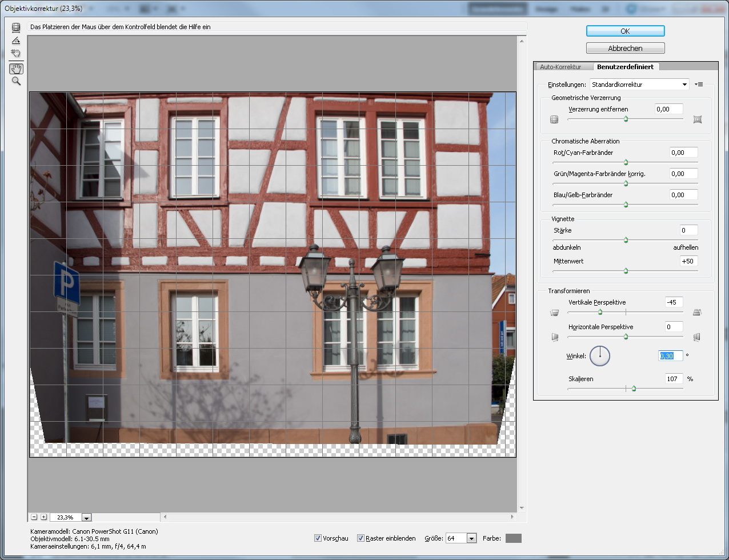Select the Move Grid tool

(x=16, y=54)
